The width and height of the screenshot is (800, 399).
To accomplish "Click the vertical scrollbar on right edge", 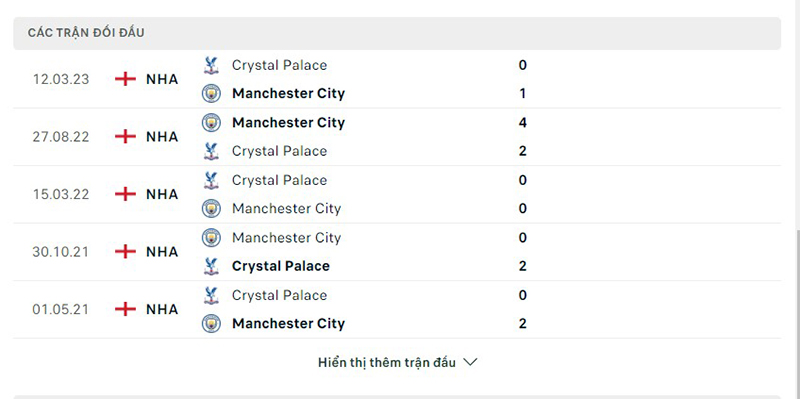I will [x=797, y=112].
